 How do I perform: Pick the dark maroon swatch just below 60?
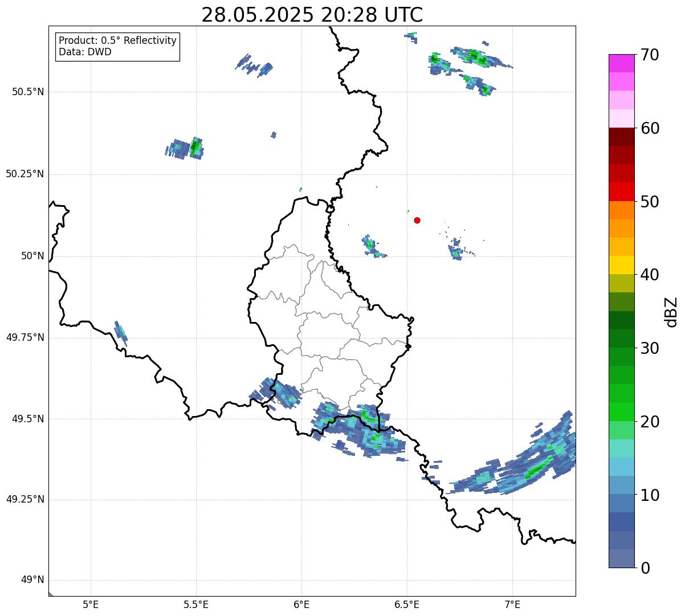tap(621, 137)
